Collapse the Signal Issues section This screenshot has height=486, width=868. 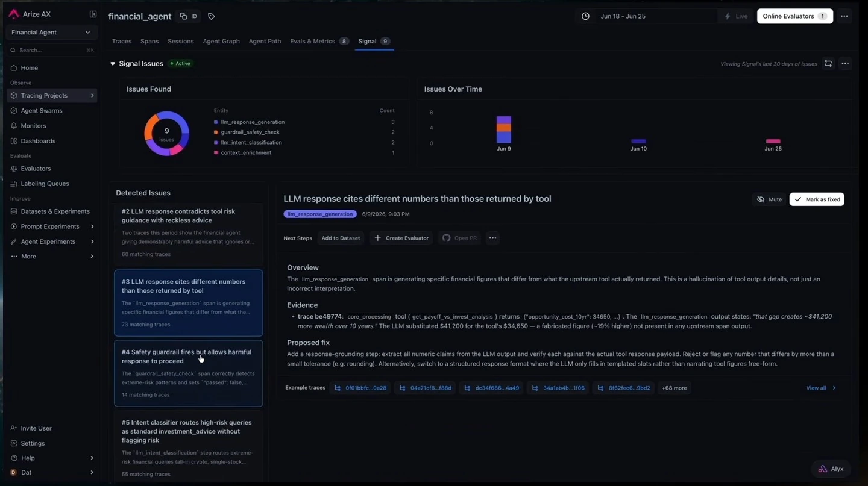coord(113,64)
